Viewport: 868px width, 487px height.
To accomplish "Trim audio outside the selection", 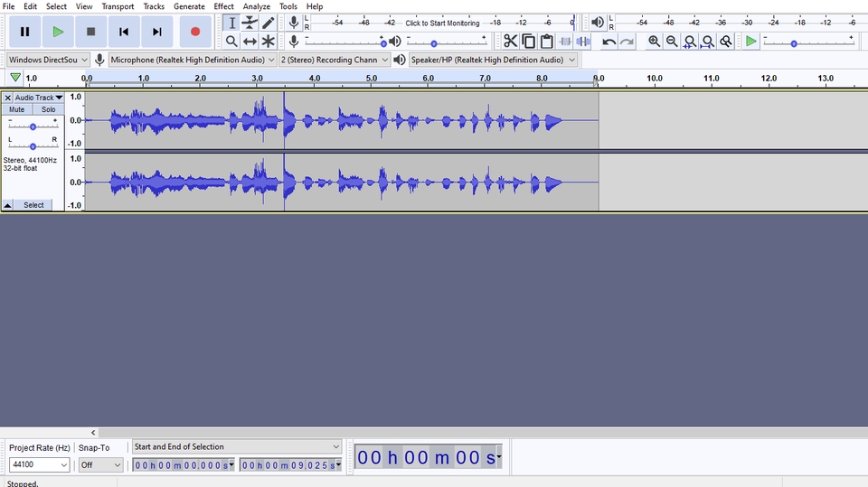I will 564,41.
